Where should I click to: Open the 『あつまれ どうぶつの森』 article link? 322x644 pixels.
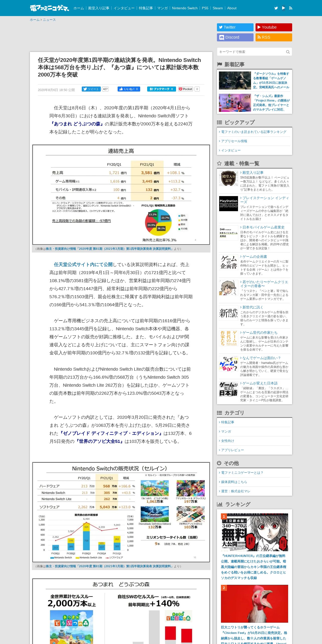coord(77,124)
